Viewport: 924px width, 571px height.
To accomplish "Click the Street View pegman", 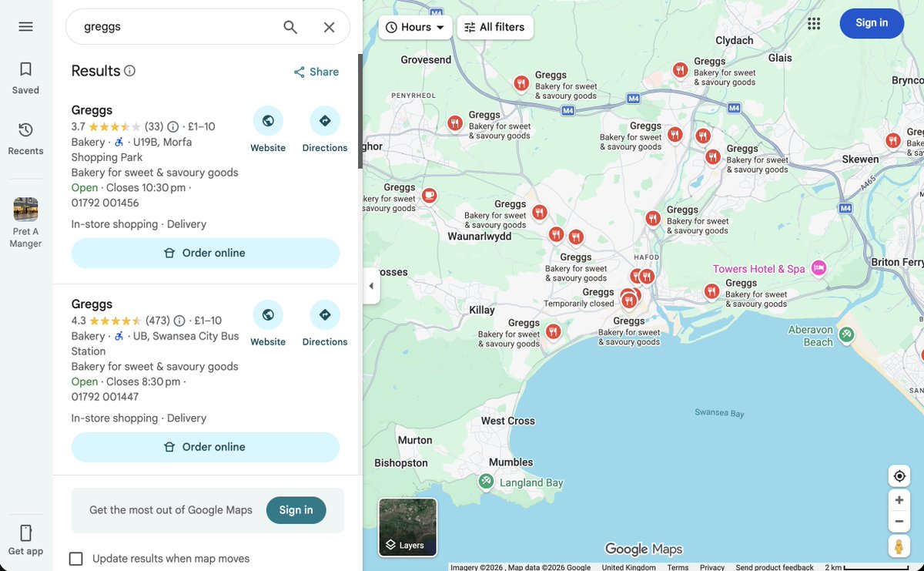I will point(899,546).
